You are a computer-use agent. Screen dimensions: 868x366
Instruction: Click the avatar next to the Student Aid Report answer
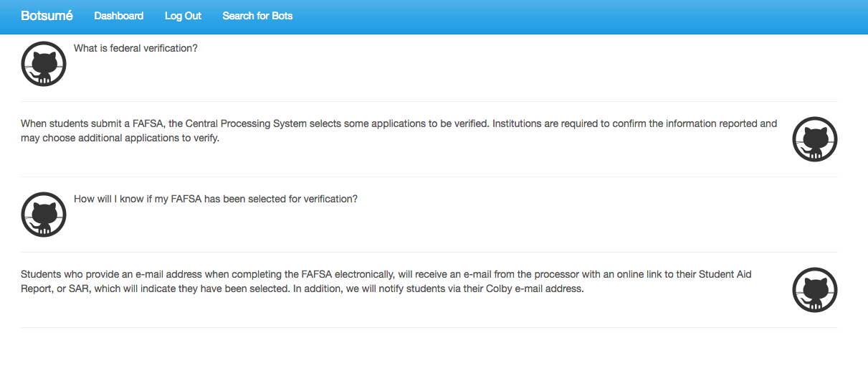pos(815,290)
